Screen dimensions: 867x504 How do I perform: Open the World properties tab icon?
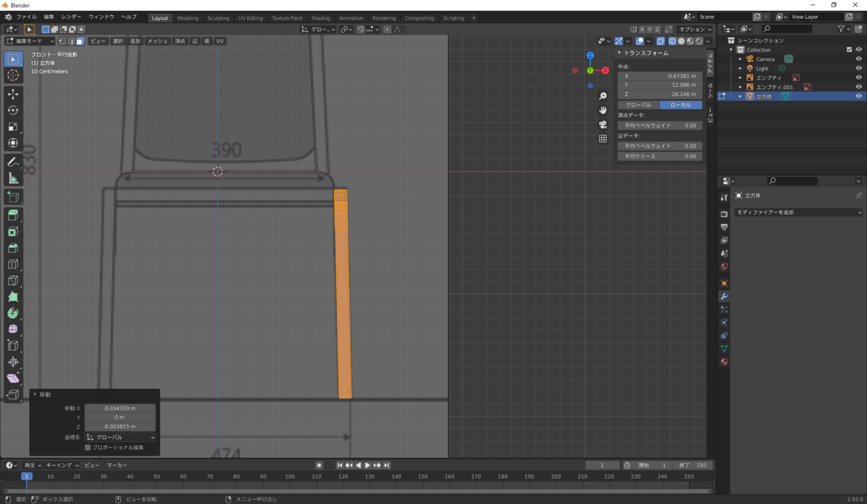(x=724, y=266)
